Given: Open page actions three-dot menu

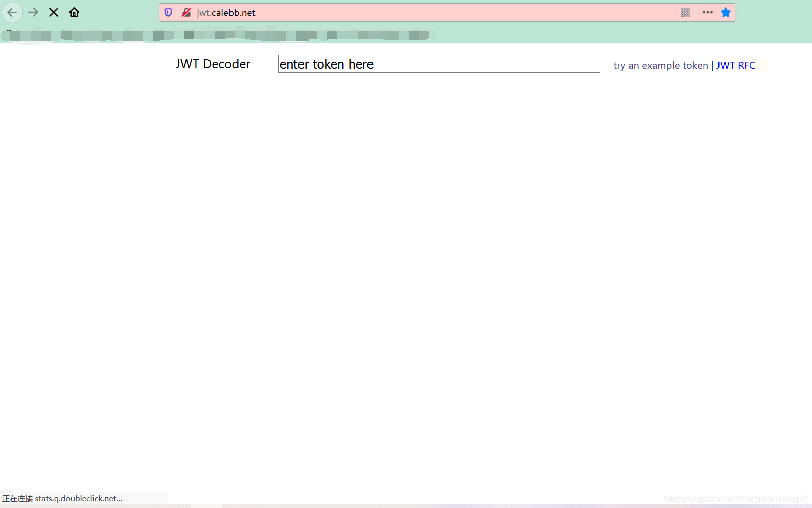Looking at the screenshot, I should click(708, 13).
